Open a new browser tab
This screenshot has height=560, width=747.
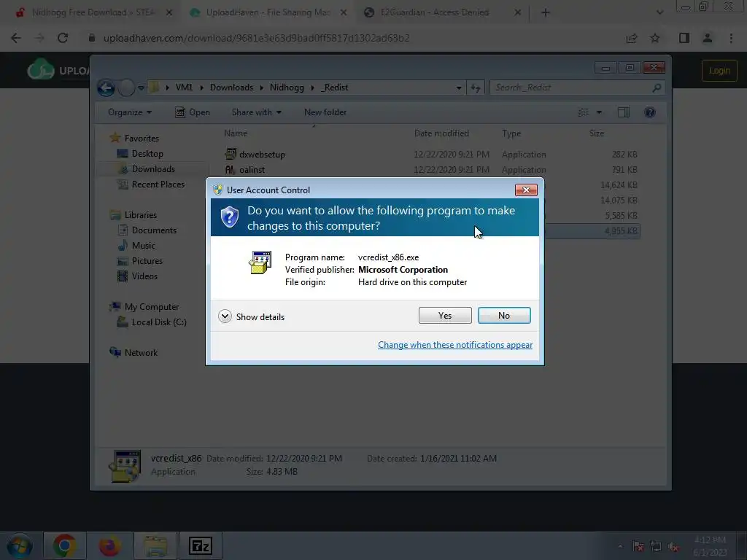click(x=546, y=12)
